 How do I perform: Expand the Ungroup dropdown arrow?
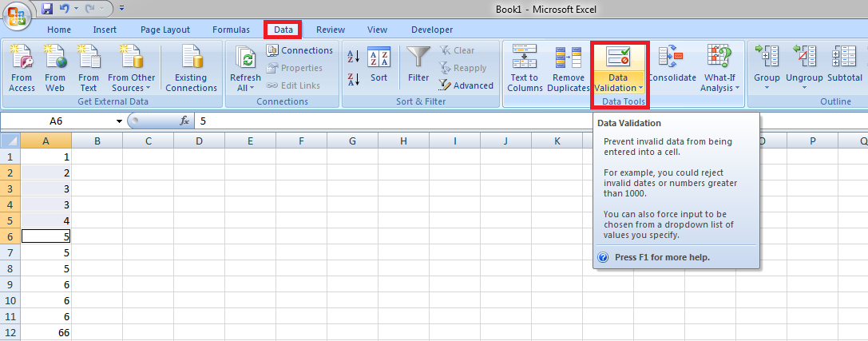[804, 88]
